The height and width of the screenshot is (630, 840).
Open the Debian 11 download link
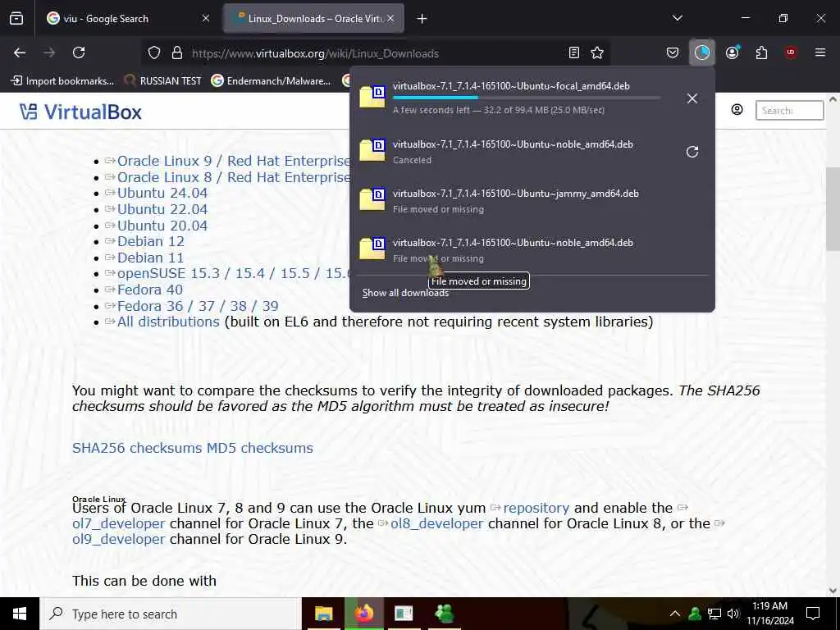151,258
